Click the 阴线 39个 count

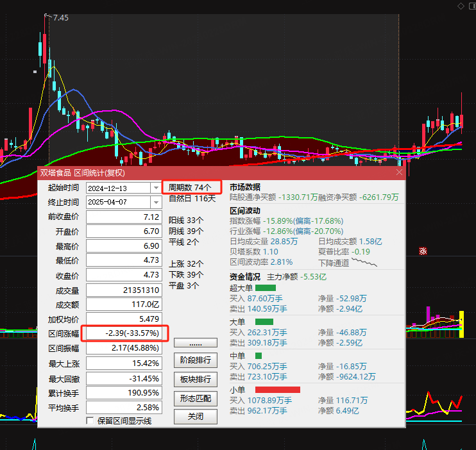point(186,231)
